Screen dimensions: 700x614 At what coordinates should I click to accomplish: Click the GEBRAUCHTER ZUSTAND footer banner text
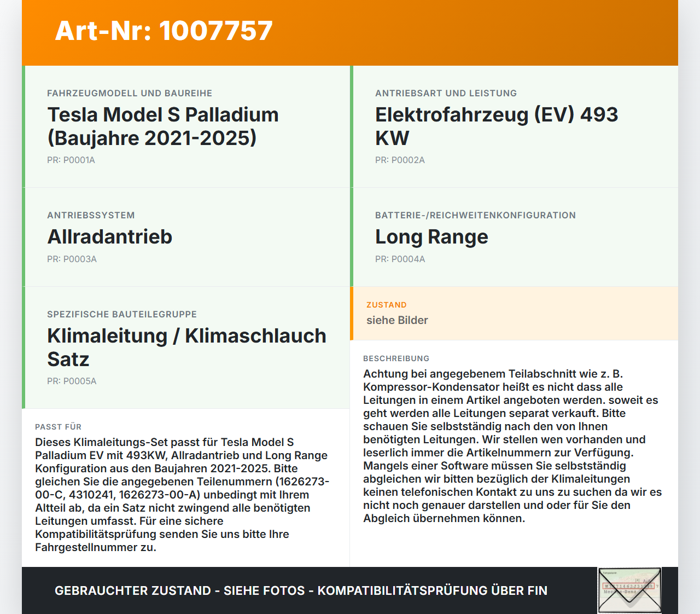(x=301, y=591)
